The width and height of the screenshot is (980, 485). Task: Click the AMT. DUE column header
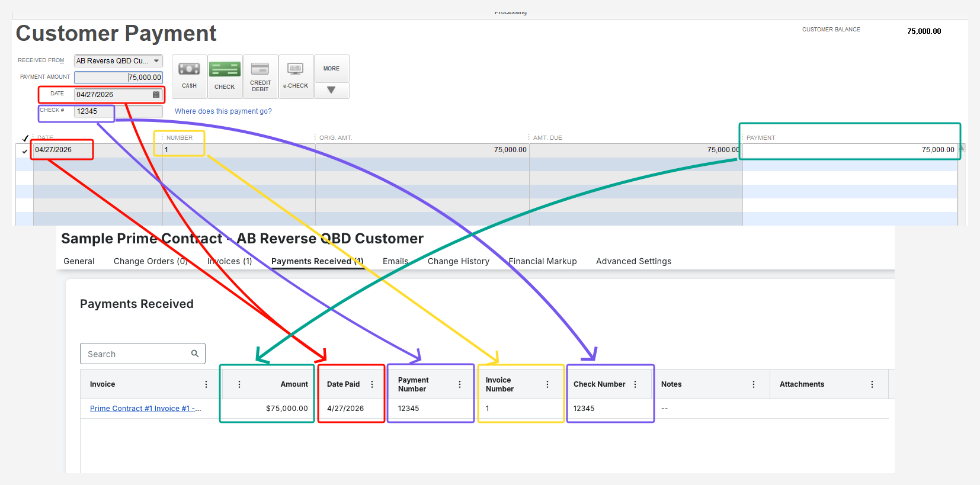coord(547,138)
